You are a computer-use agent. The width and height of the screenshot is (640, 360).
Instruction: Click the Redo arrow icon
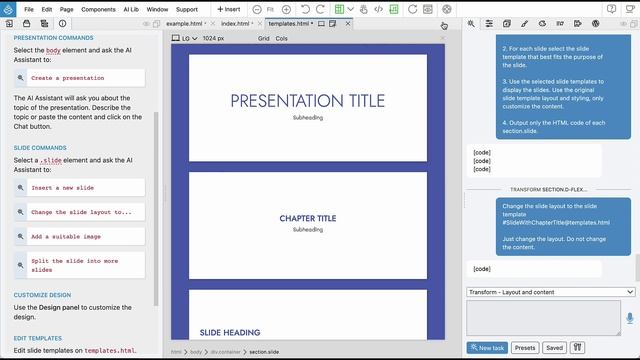tap(320, 9)
